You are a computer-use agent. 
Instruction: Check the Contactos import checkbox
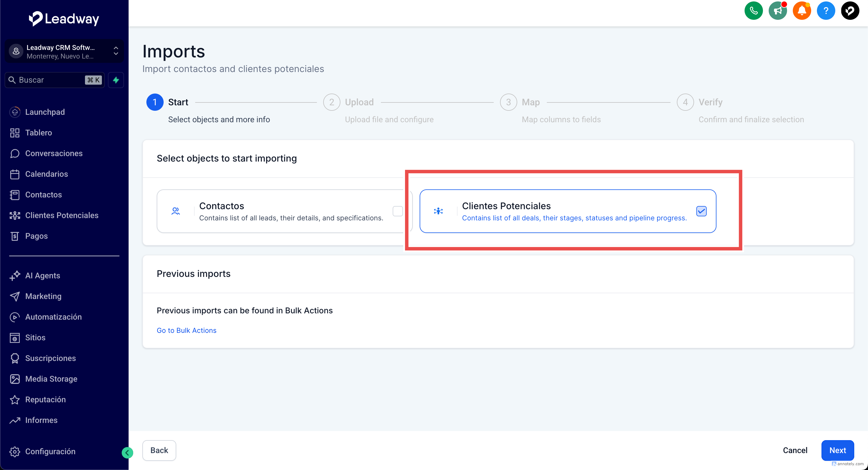point(398,211)
